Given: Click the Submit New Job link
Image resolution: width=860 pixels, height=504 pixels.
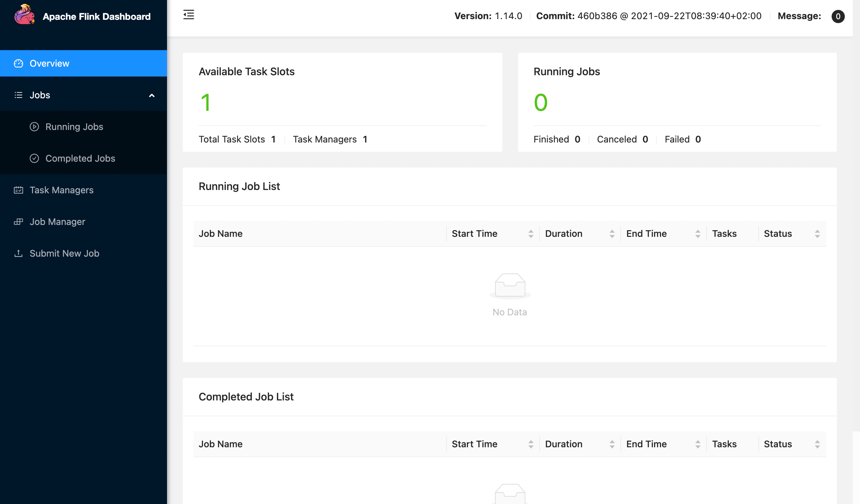Looking at the screenshot, I should [x=64, y=253].
